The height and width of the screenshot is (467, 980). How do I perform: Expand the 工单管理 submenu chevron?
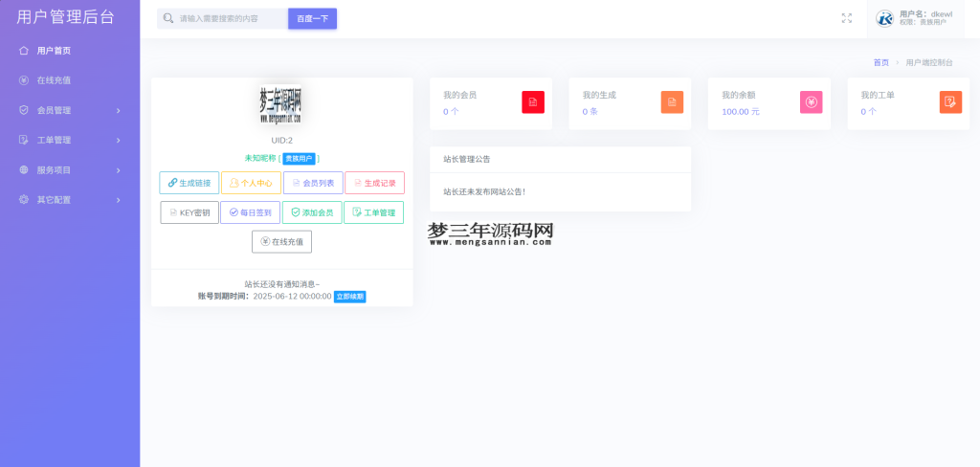pyautogui.click(x=118, y=141)
